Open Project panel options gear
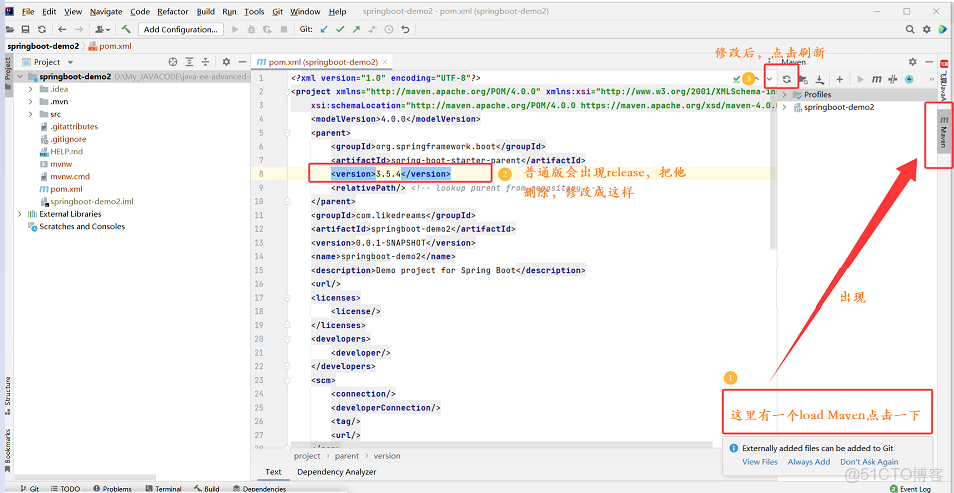Image resolution: width=954 pixels, height=493 pixels. click(226, 62)
